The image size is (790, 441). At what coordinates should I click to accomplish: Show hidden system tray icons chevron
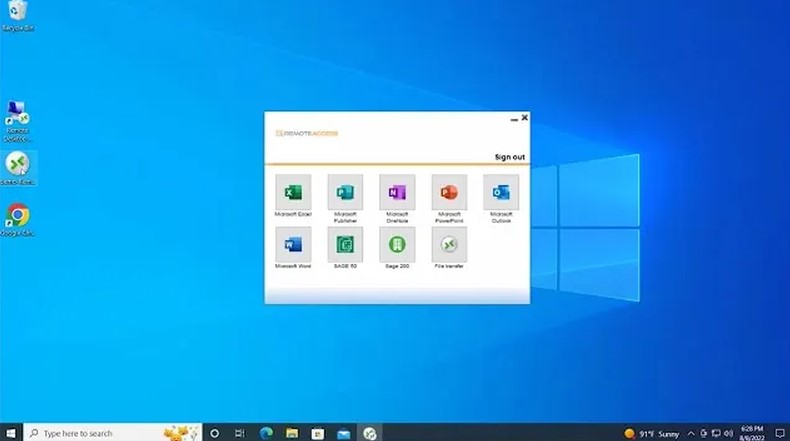click(691, 433)
